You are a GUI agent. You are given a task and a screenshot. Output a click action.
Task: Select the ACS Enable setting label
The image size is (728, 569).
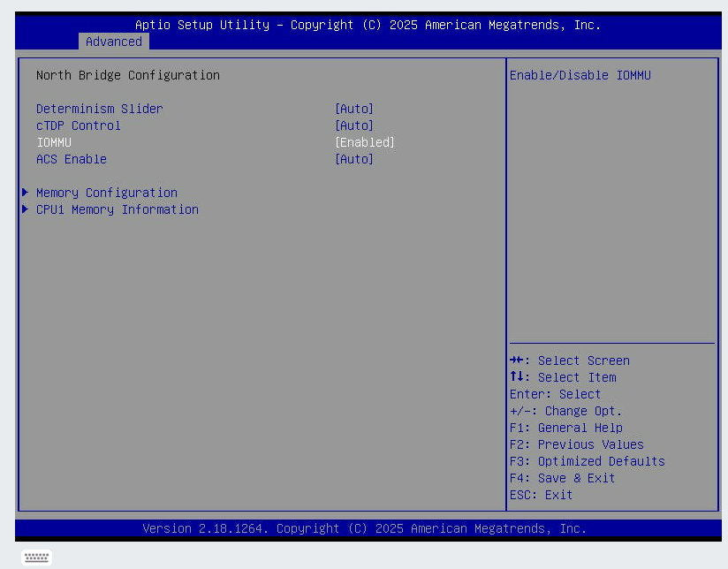72,159
